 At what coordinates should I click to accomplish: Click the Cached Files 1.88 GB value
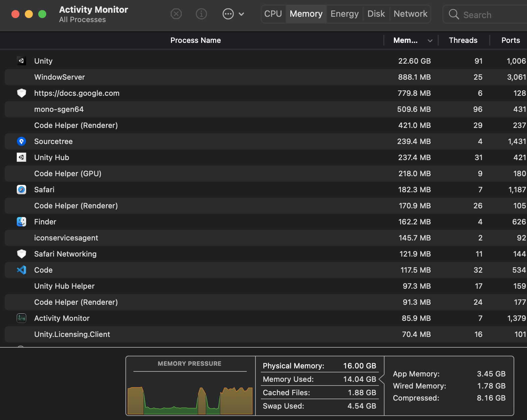(x=362, y=393)
